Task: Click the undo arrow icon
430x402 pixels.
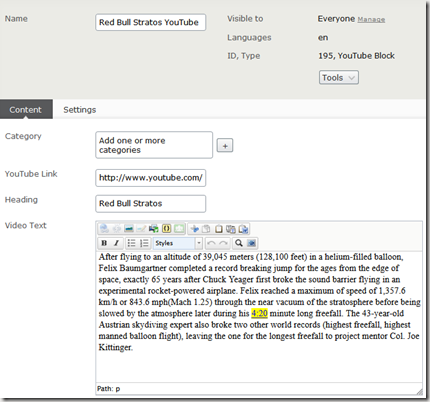Action: click(211, 243)
